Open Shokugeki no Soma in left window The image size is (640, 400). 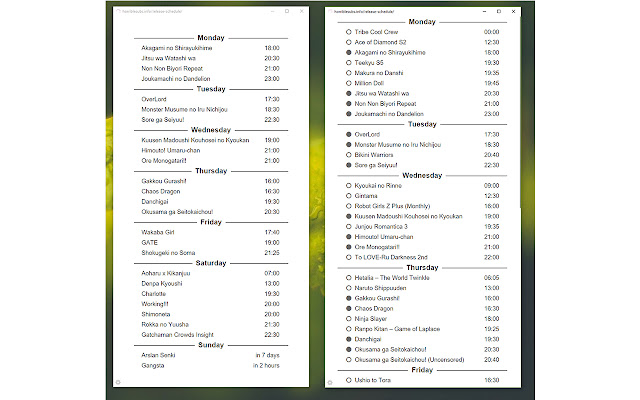click(x=168, y=253)
